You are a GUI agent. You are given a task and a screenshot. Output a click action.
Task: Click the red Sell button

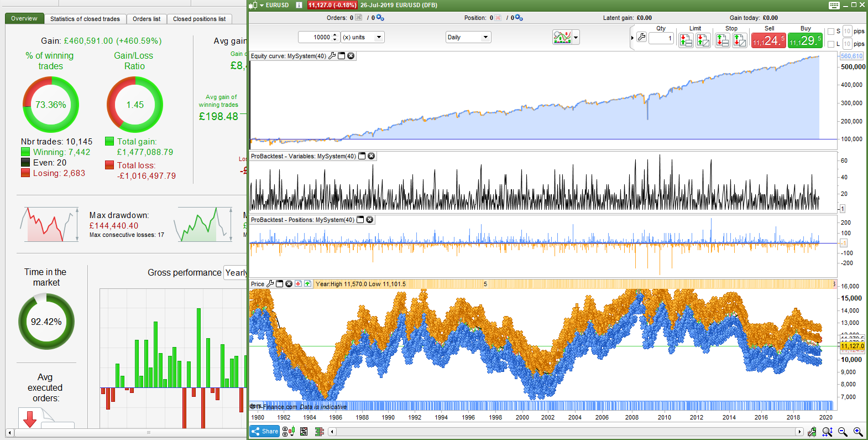[768, 40]
